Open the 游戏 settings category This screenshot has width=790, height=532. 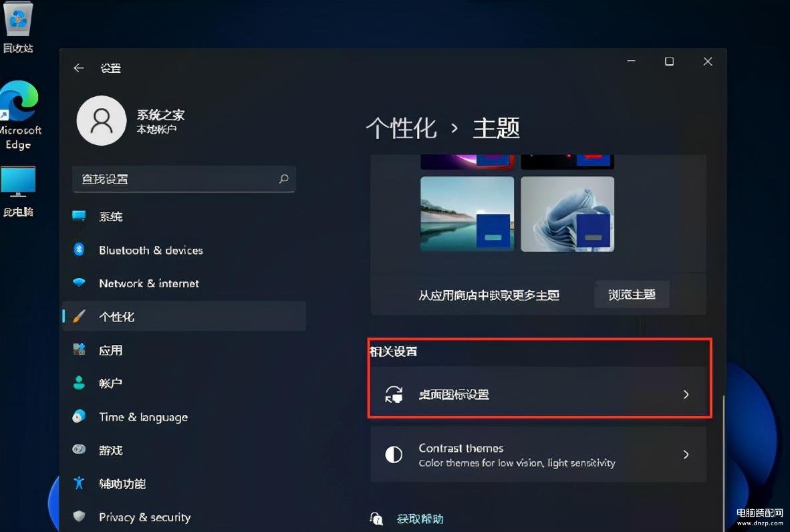(x=184, y=450)
